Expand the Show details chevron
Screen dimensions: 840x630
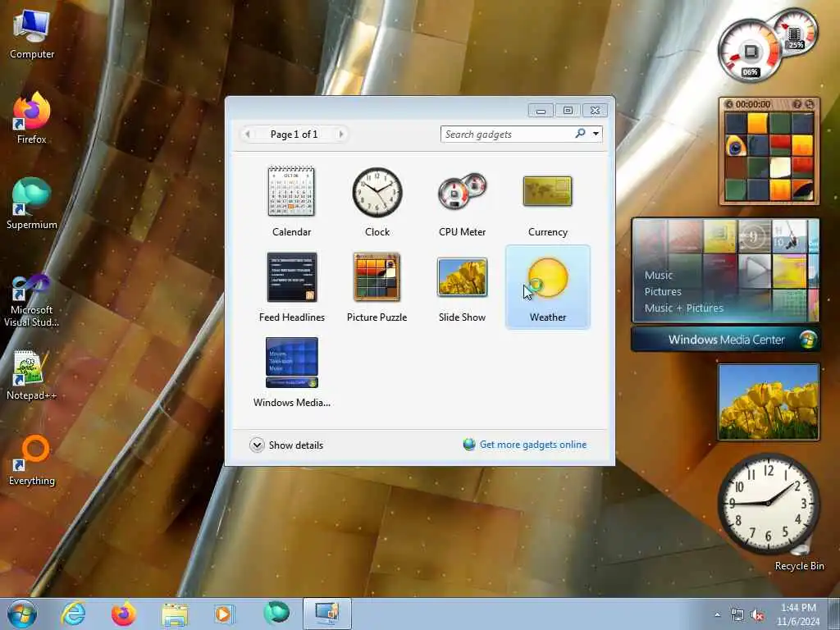pyautogui.click(x=257, y=445)
